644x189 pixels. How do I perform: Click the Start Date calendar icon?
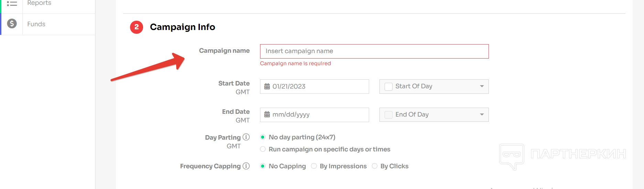pyautogui.click(x=267, y=87)
